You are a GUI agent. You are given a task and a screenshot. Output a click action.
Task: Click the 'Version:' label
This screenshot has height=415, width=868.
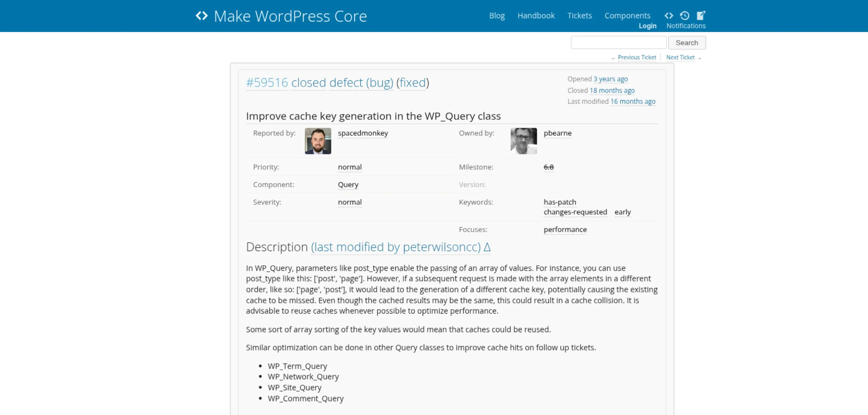(472, 185)
